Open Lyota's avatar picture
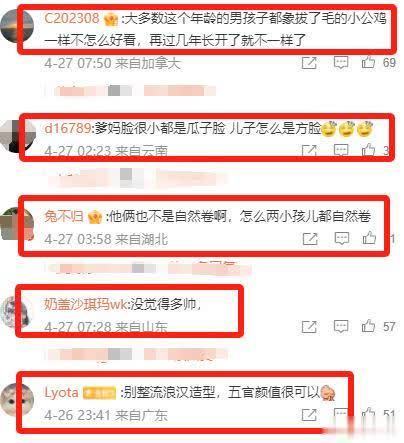404x443 pixels. [x=17, y=399]
